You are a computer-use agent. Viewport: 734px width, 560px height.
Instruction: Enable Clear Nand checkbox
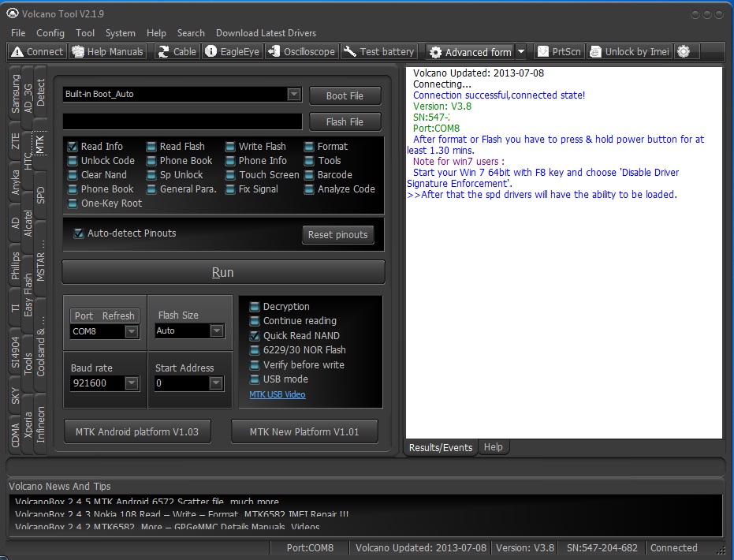coord(72,175)
